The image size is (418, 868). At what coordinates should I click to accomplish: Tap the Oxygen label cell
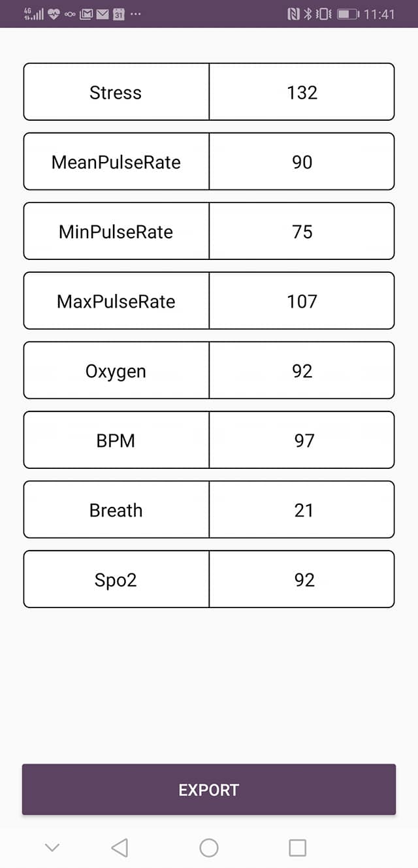116,371
